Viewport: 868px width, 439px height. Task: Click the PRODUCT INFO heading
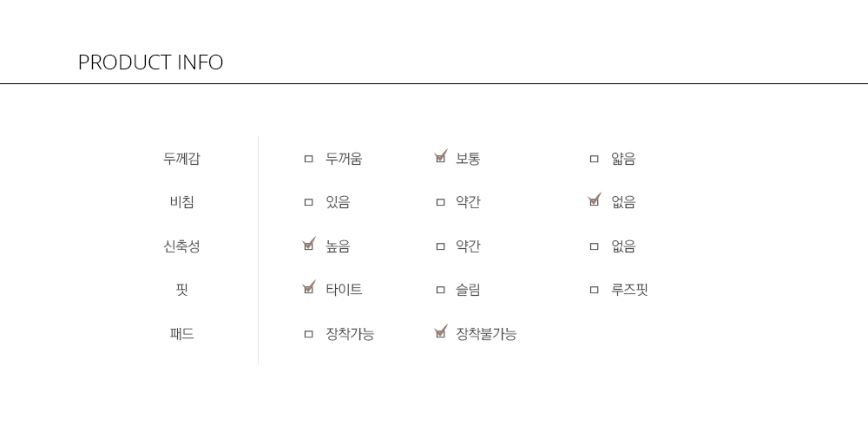click(150, 62)
